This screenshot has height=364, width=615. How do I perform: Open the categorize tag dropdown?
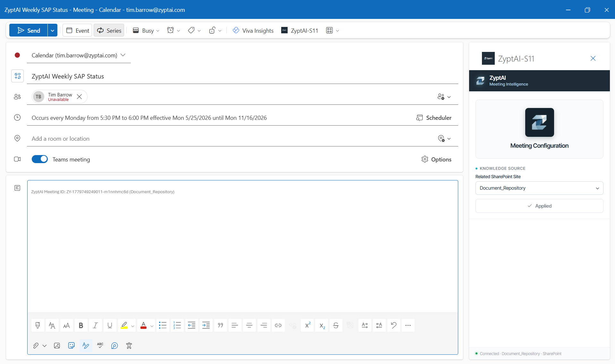coord(194,30)
